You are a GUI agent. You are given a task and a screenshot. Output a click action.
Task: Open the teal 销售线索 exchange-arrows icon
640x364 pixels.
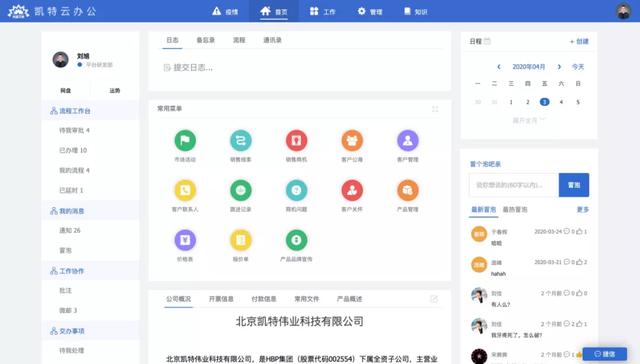240,140
